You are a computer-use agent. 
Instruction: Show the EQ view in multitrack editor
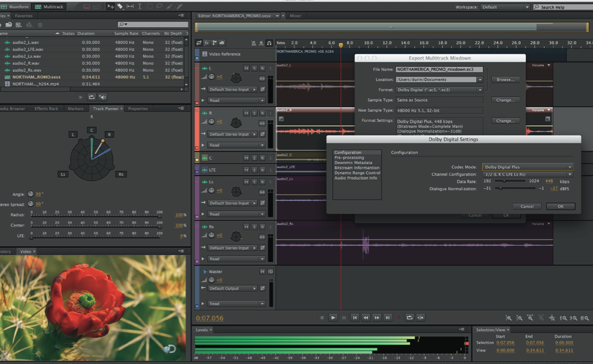[222, 42]
